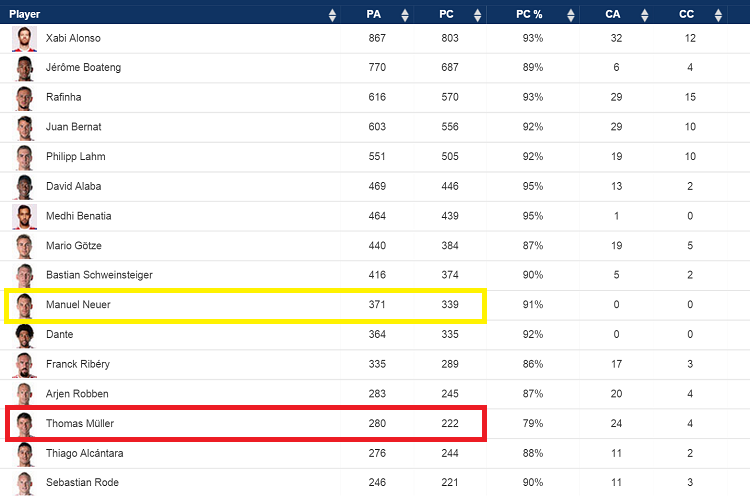Sort by PC % column arrows
Viewport: 750px width, 497px height.
(x=570, y=15)
